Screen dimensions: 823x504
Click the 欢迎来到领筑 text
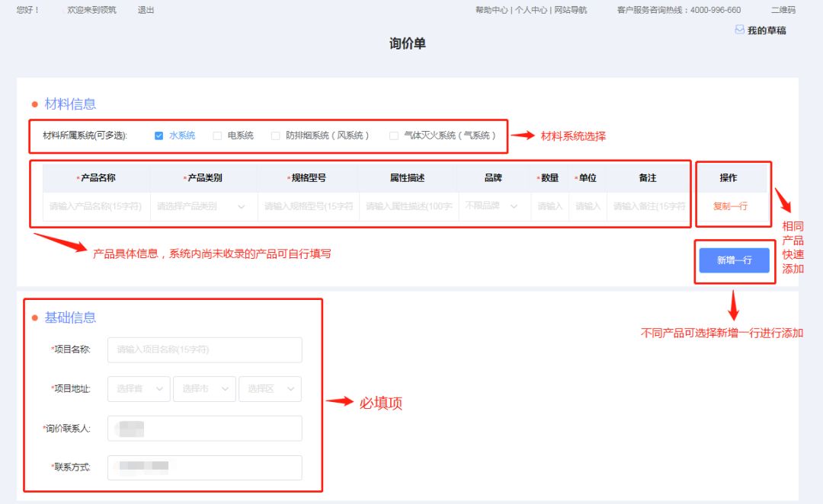92,10
